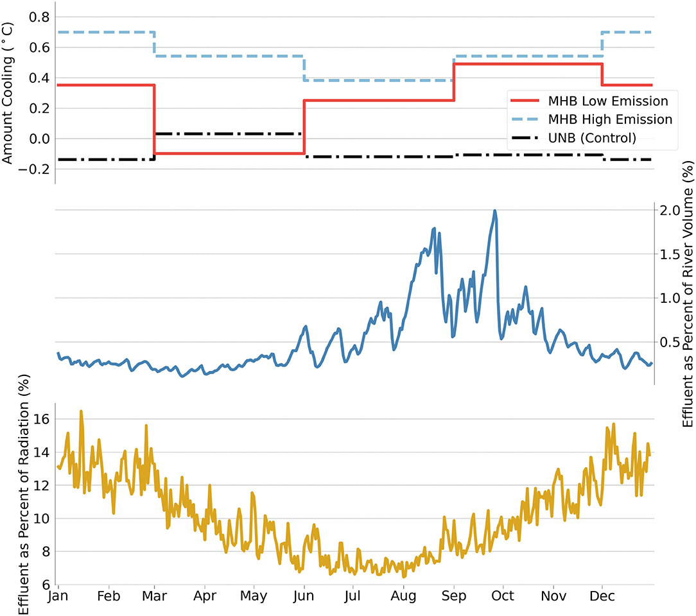
Task: Click "Effluent as Percent of Radiation (%)" axis title
Action: coord(24,495)
